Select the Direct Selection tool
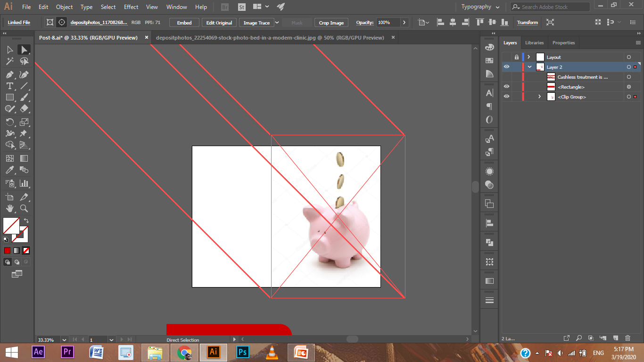The image size is (644, 362). pos(24,50)
